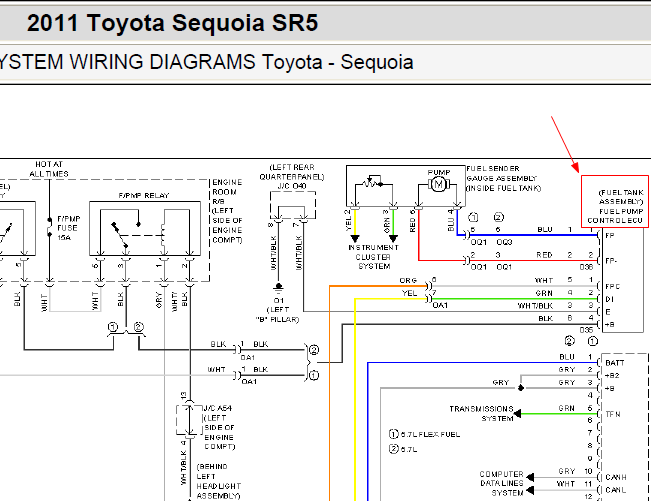
Task: Select "(BEHIND LEFT HEADLIGHT ASSEMBLY)" text
Action: (x=218, y=481)
